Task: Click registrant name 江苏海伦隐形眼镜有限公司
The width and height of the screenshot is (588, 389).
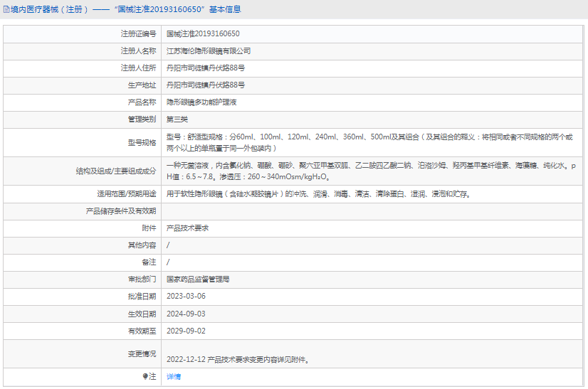Action: [208, 50]
